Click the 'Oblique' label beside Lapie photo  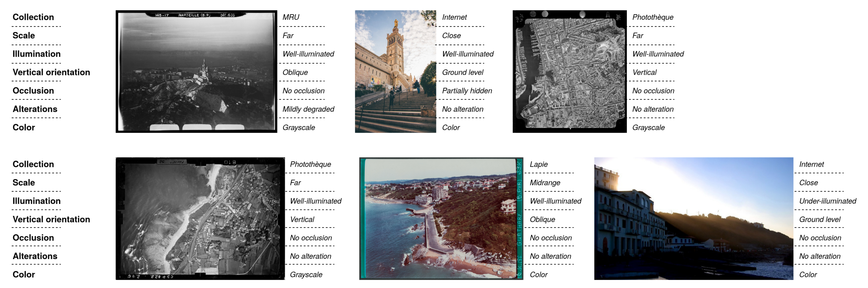click(x=543, y=219)
